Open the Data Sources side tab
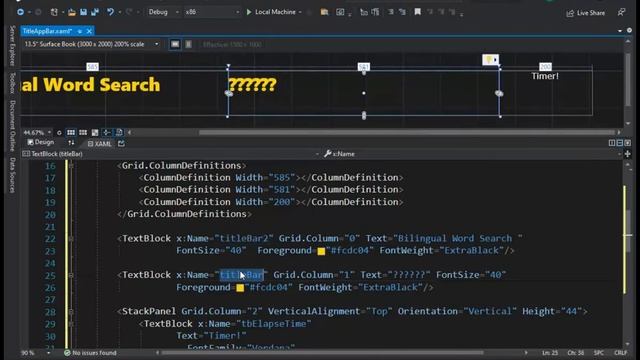The width and height of the screenshot is (640, 360). click(x=12, y=175)
